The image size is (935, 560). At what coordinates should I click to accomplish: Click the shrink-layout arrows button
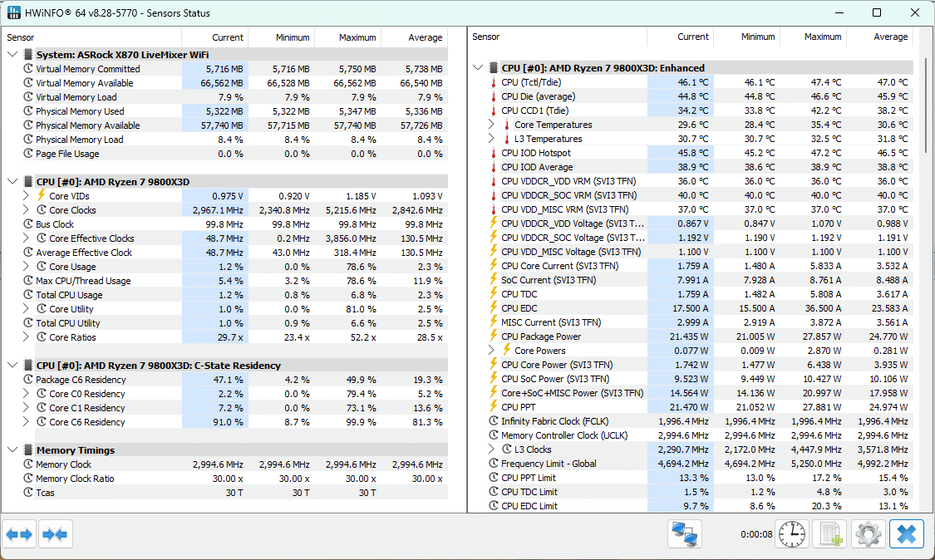pos(55,533)
